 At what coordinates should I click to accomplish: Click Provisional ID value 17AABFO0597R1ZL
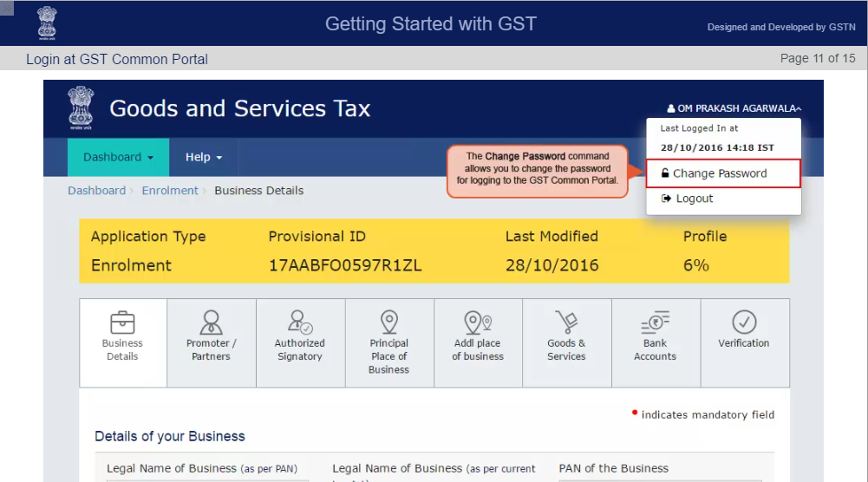[345, 265]
